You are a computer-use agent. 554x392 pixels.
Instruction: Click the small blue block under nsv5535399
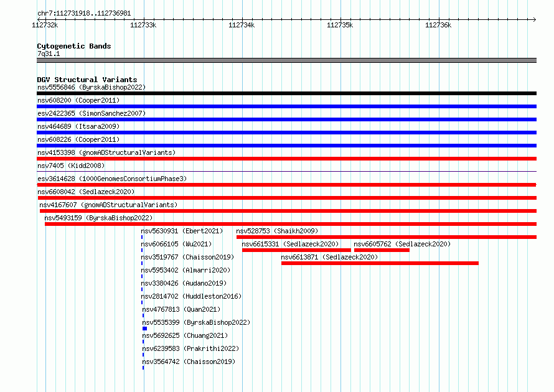point(144,329)
